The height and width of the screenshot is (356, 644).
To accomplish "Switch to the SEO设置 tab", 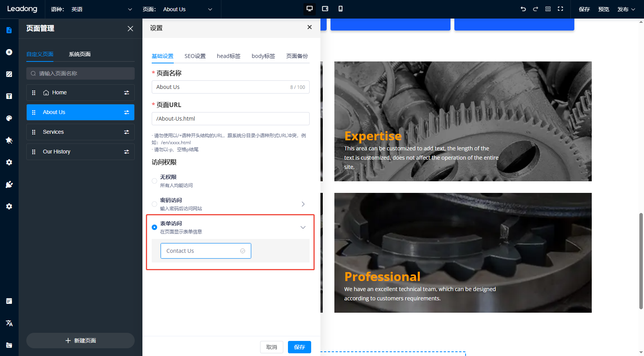I will 195,56.
